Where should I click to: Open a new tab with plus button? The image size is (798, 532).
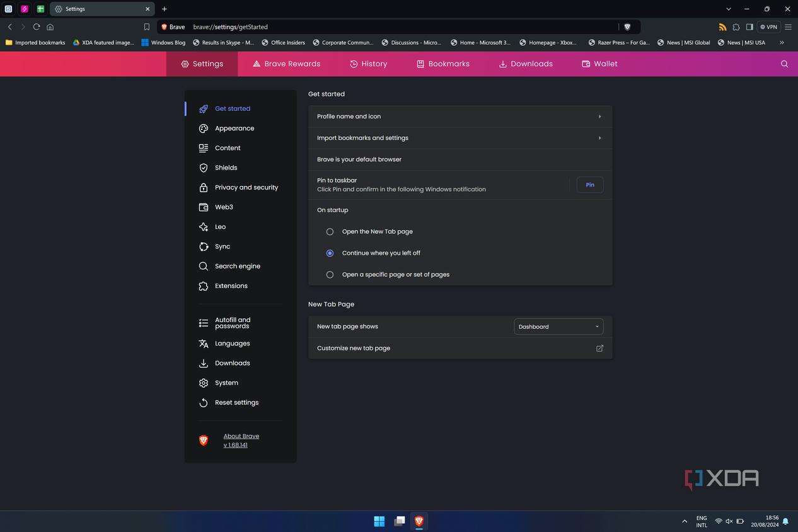(165, 9)
